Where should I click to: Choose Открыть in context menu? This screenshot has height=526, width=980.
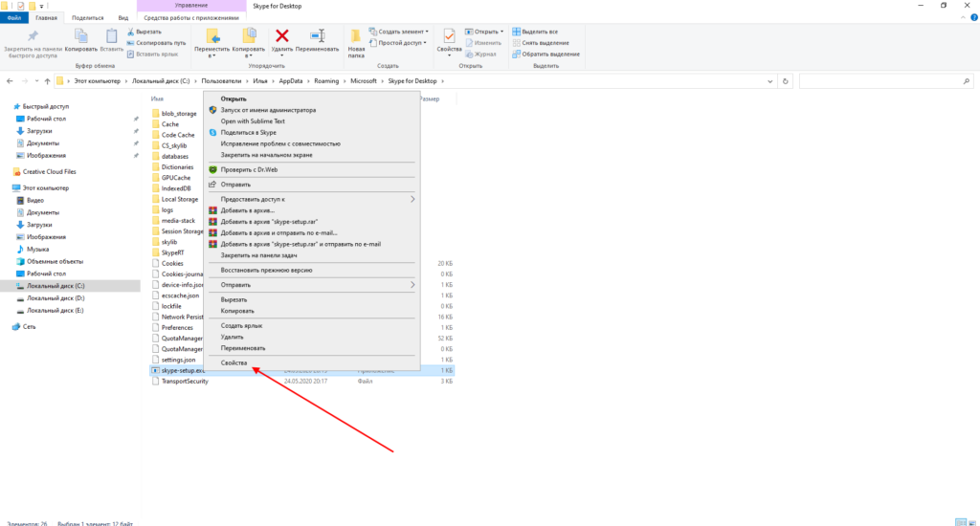[x=311, y=99]
